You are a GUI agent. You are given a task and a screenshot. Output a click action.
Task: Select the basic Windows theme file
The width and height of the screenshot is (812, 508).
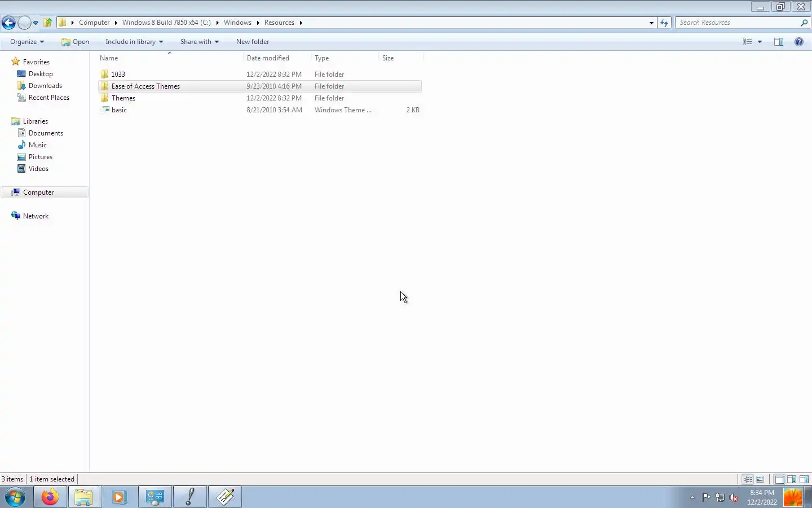[x=259, y=110]
